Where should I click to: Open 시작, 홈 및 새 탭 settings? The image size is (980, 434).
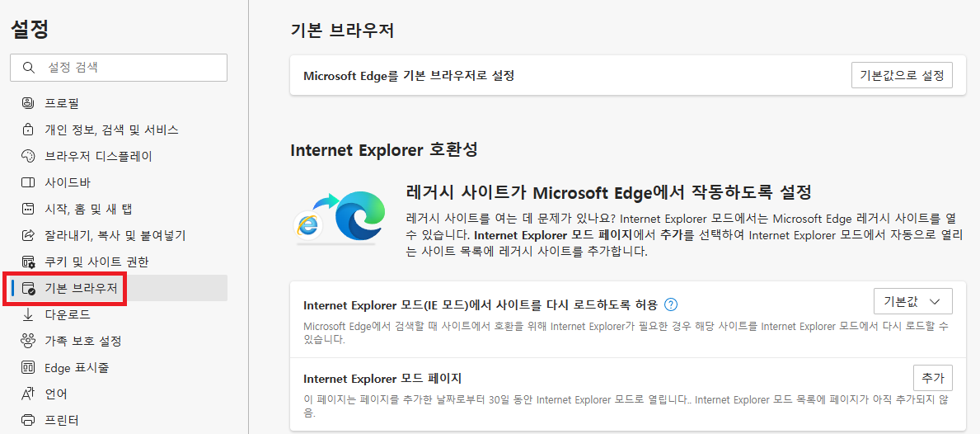click(119, 209)
